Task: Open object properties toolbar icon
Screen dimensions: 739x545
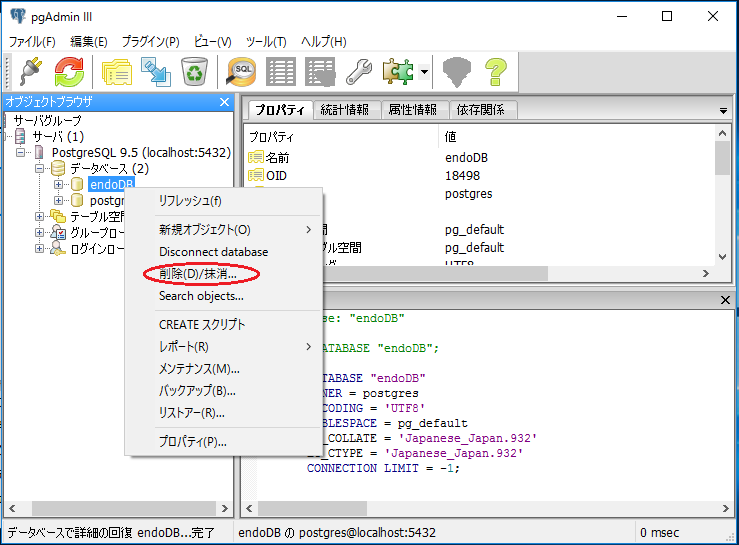Action: point(117,72)
